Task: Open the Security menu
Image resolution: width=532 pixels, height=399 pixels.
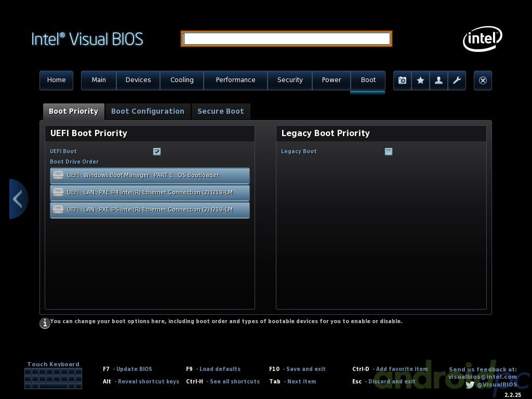Action: (290, 80)
